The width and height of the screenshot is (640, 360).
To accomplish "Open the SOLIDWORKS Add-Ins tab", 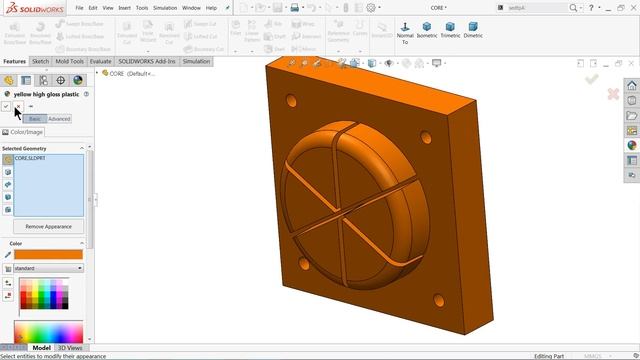I will pyautogui.click(x=147, y=61).
